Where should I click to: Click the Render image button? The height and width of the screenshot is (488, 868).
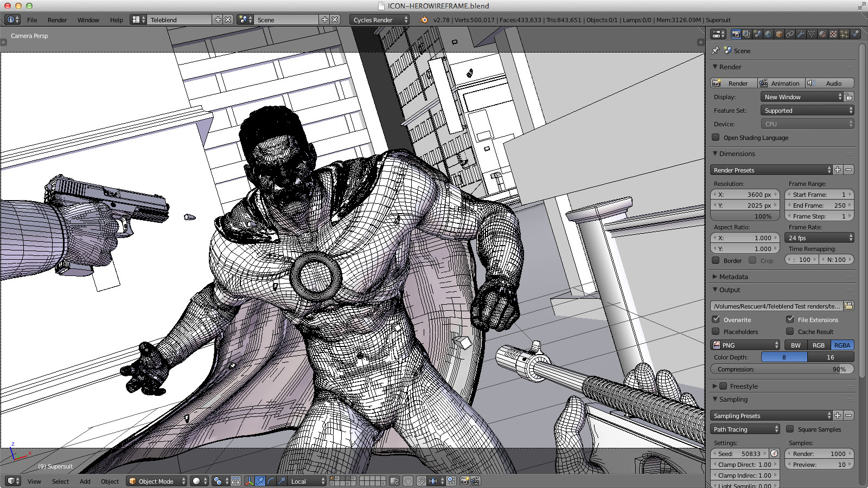[734, 83]
